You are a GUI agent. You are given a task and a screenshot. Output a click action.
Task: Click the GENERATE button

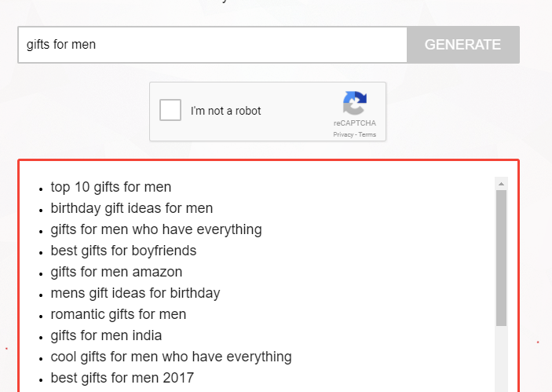pyautogui.click(x=463, y=45)
